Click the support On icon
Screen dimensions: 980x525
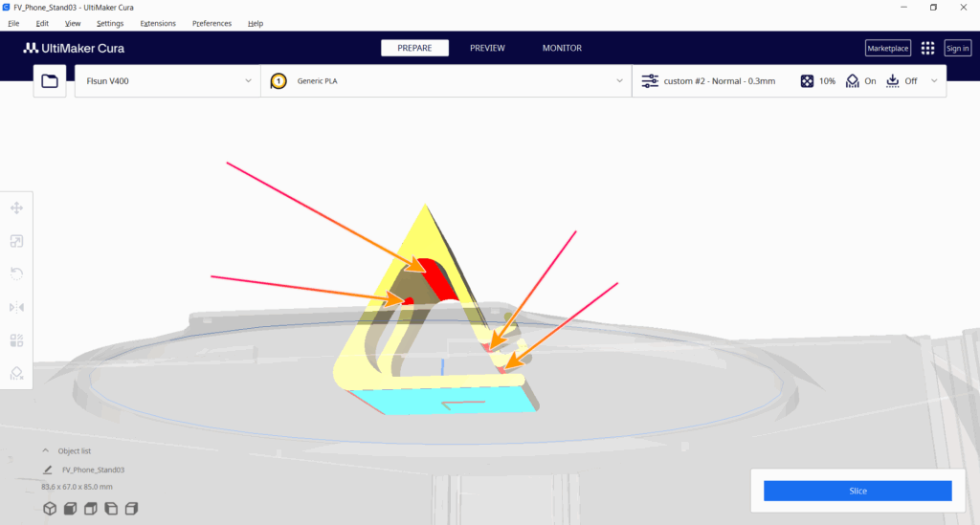pos(853,81)
